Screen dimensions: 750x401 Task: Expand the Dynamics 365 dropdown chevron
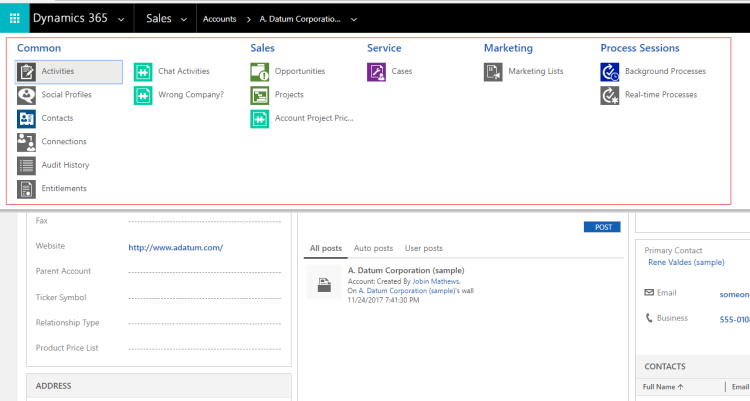click(x=121, y=19)
